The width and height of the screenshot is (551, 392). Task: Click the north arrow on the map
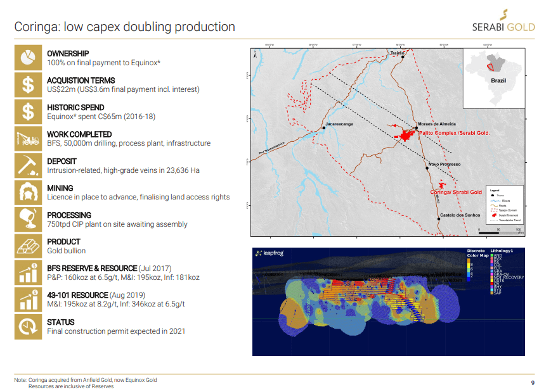coord(256,54)
